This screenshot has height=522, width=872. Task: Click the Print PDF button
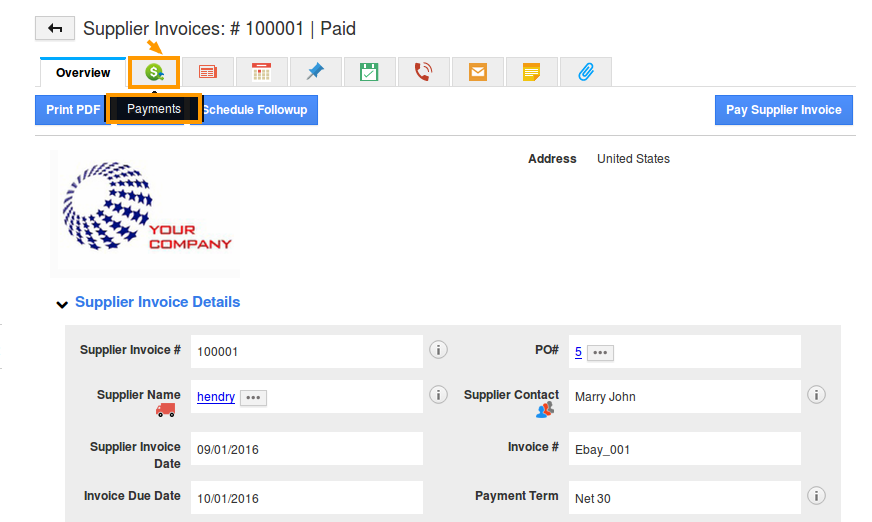73,110
